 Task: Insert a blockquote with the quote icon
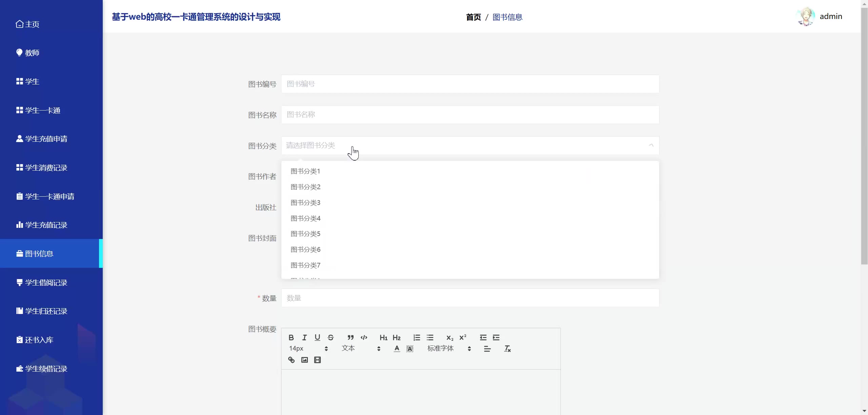pos(351,337)
